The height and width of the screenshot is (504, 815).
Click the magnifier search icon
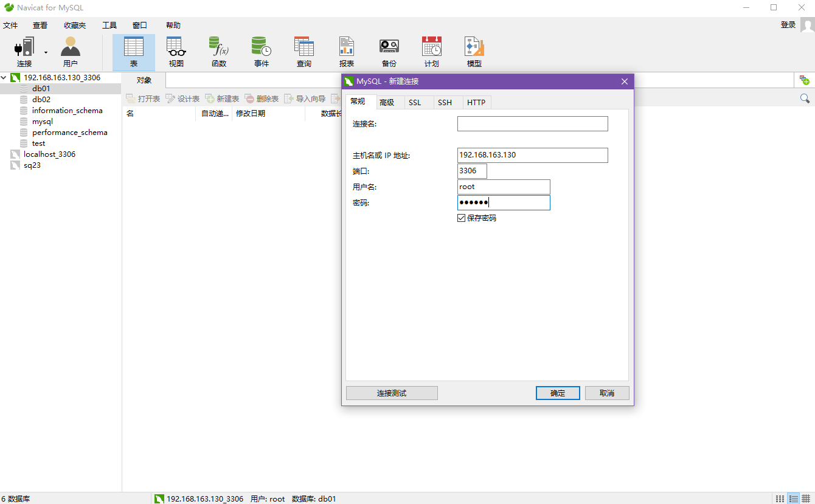(805, 98)
